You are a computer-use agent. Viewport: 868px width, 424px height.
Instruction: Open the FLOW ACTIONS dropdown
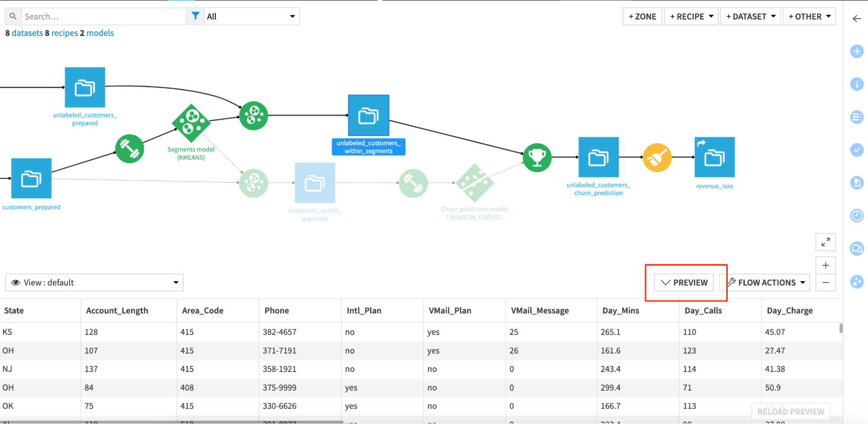click(x=764, y=282)
